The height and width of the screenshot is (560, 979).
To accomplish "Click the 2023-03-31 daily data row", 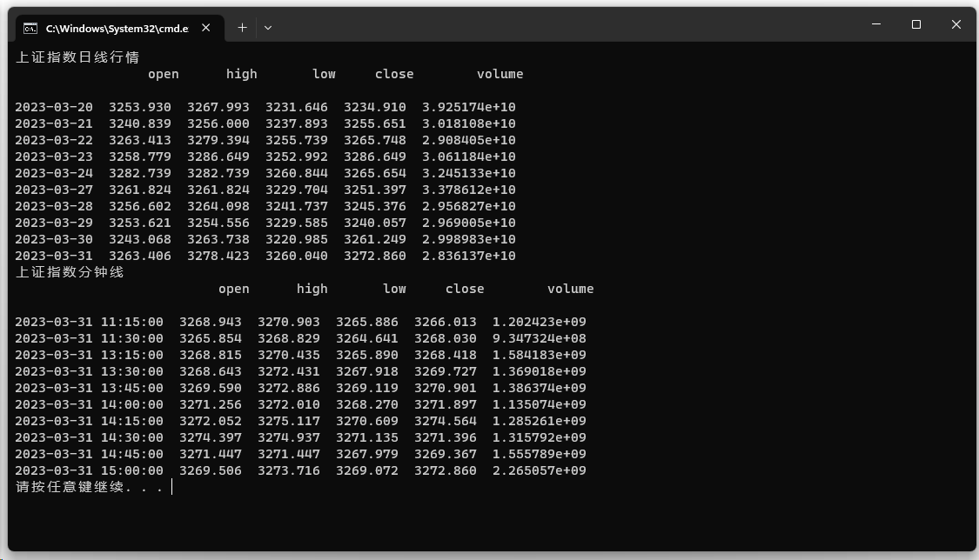I will (x=261, y=255).
